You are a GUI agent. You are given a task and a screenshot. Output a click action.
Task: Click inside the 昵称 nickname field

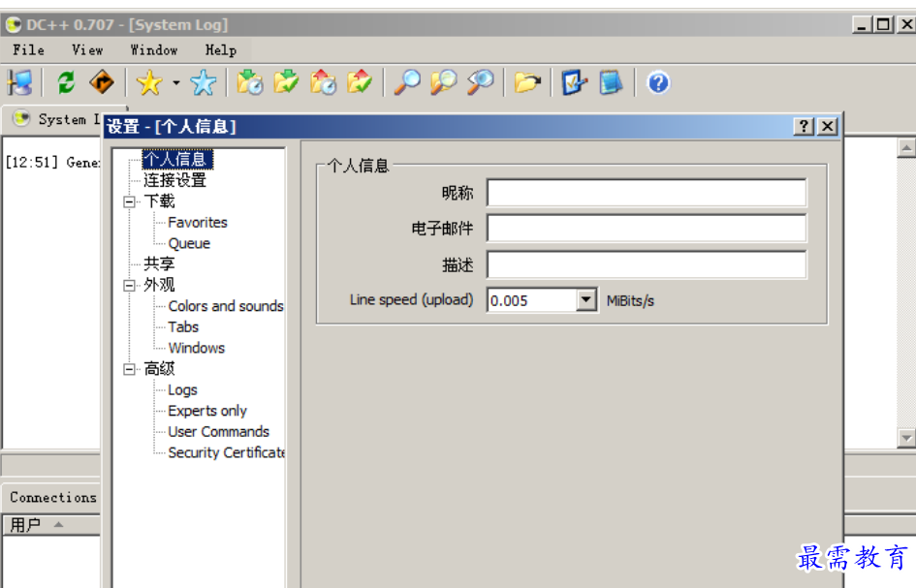pyautogui.click(x=648, y=191)
